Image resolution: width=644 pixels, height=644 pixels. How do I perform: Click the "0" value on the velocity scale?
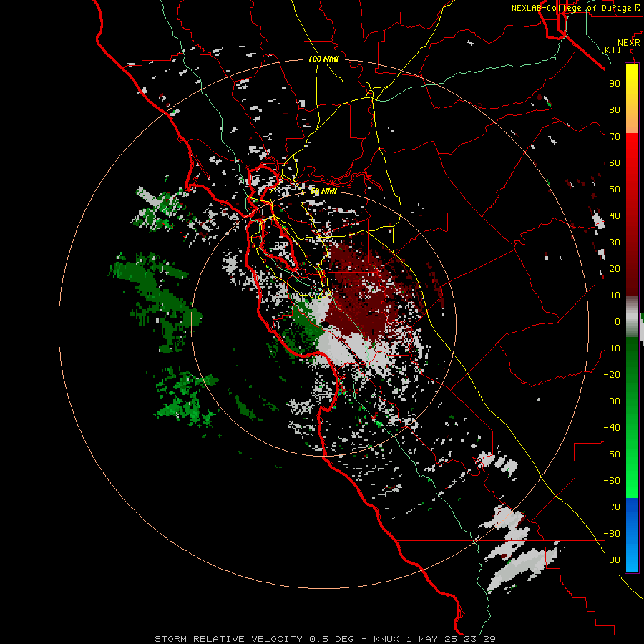[618, 322]
